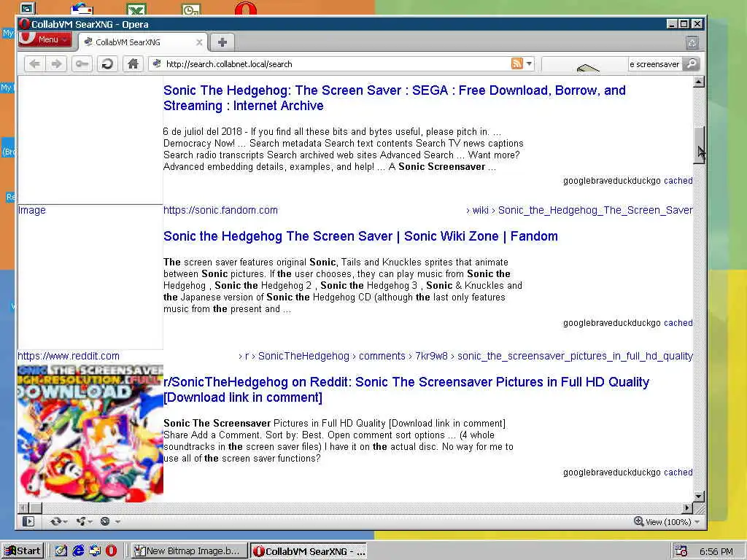The height and width of the screenshot is (560, 747).
Task: Open cached link of Reddit result
Action: [x=678, y=472]
